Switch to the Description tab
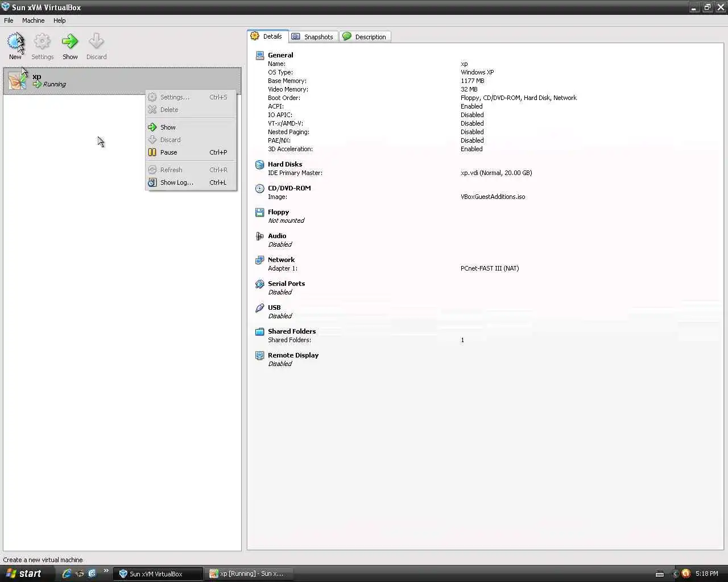Viewport: 728px width, 582px height. (x=365, y=37)
